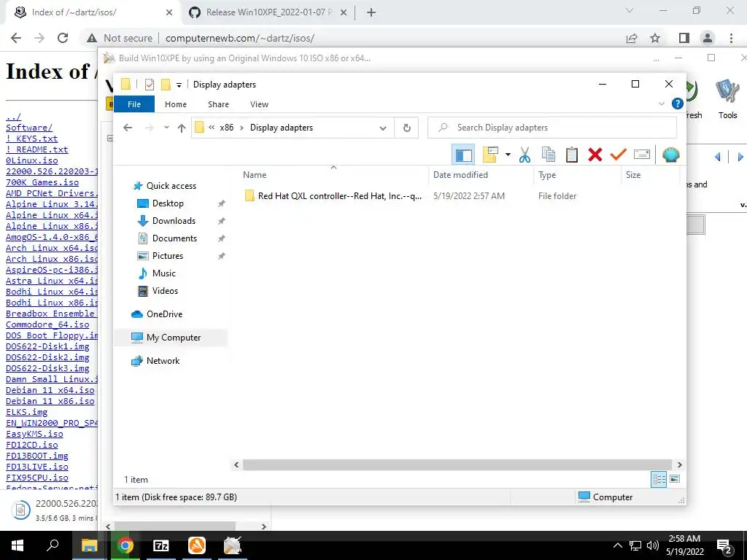Open the Chrome share icon
This screenshot has width=747, height=560.
click(x=632, y=38)
